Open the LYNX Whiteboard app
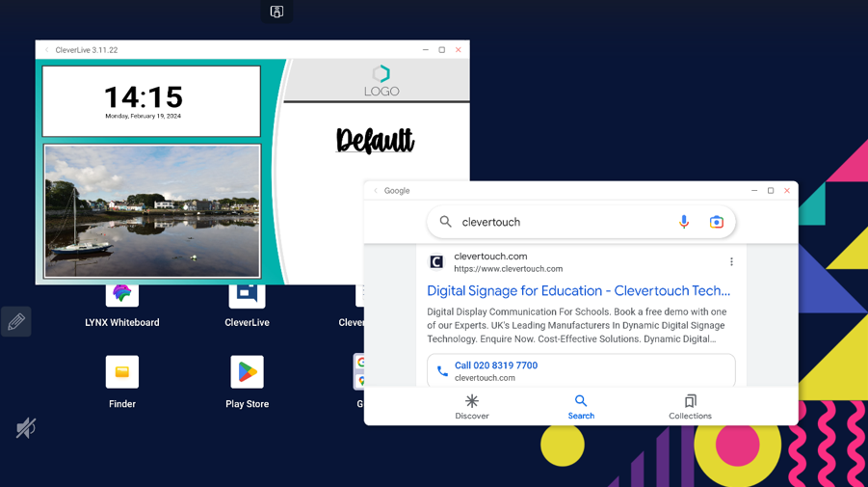Image resolution: width=868 pixels, height=487 pixels. point(121,296)
